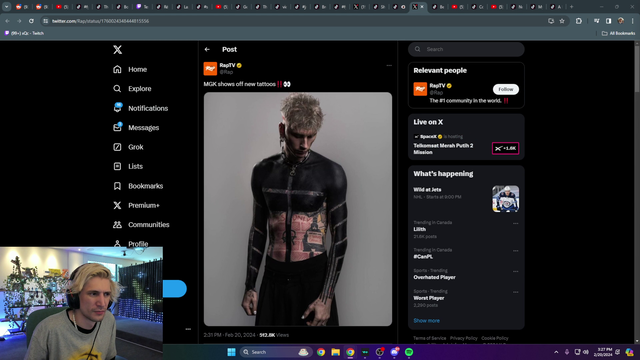Open more options for #CanPL trend
Viewport: 640px width, 360px height.
tap(516, 251)
